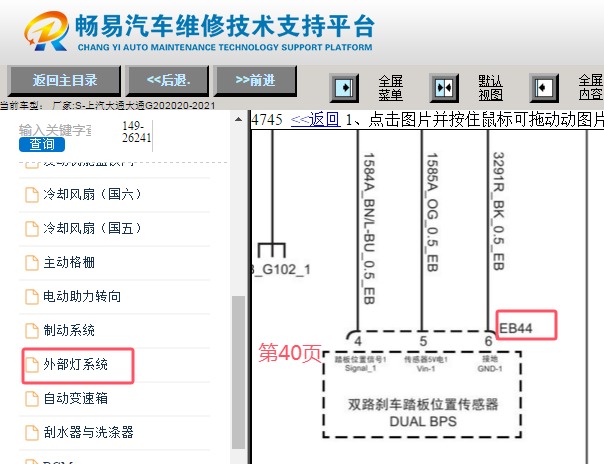Click the 电动助力转向 document icon

[x=32, y=296]
